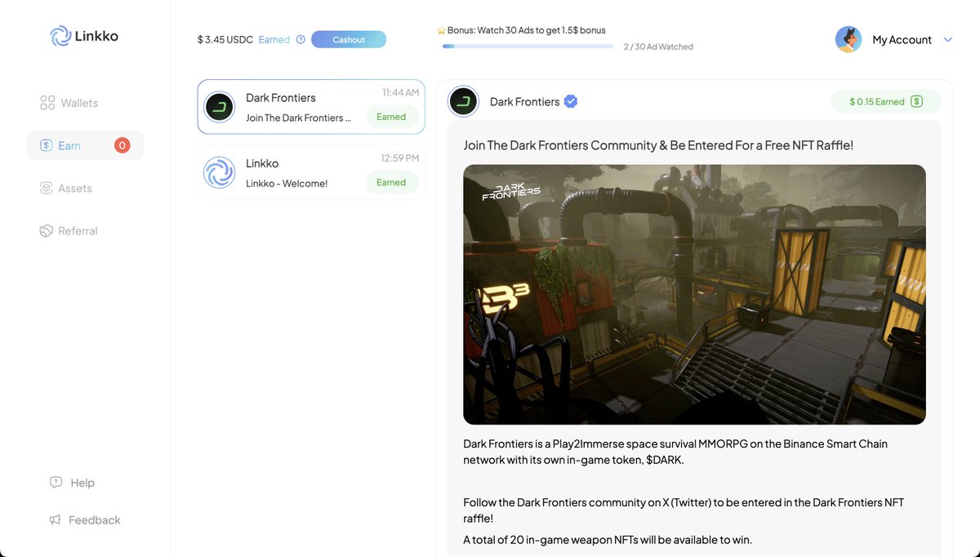Click the $ 0.15 Earned badge
The width and height of the screenshot is (980, 557).
coord(886,101)
